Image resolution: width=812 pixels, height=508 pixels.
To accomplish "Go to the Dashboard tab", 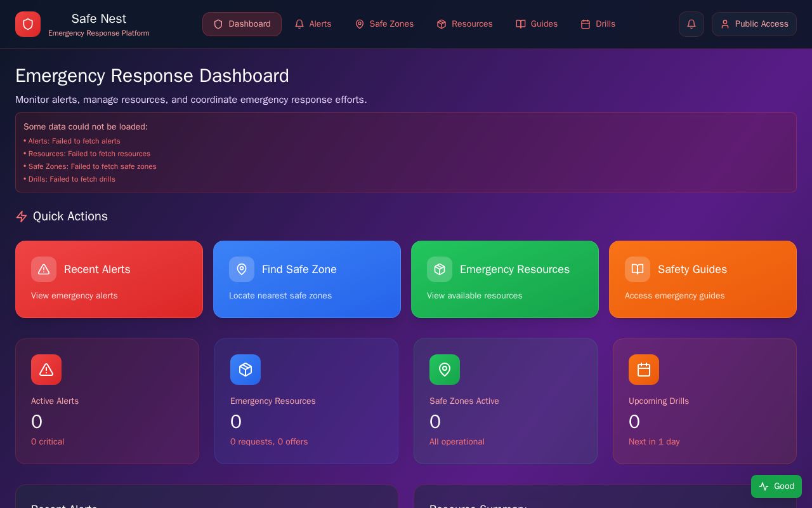I will (242, 24).
